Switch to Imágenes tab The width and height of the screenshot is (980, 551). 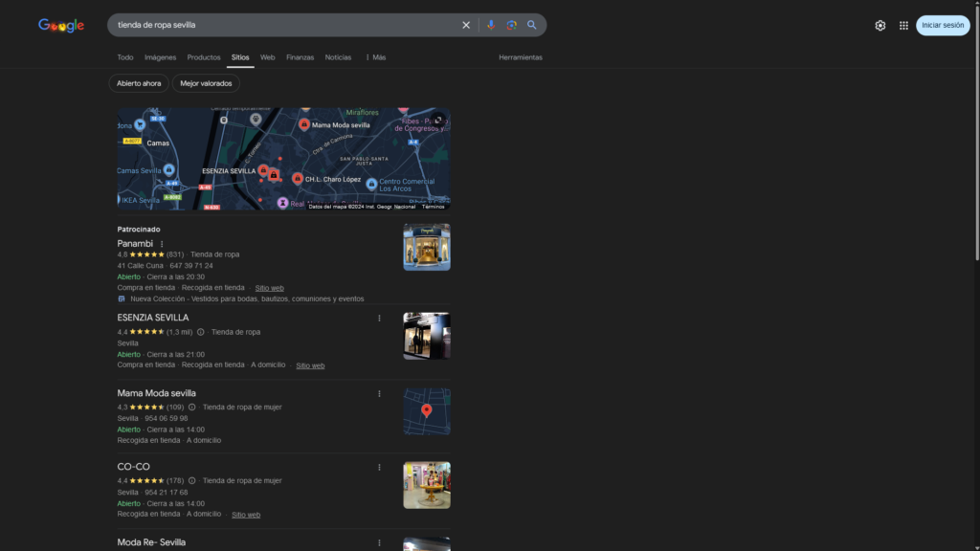[160, 57]
